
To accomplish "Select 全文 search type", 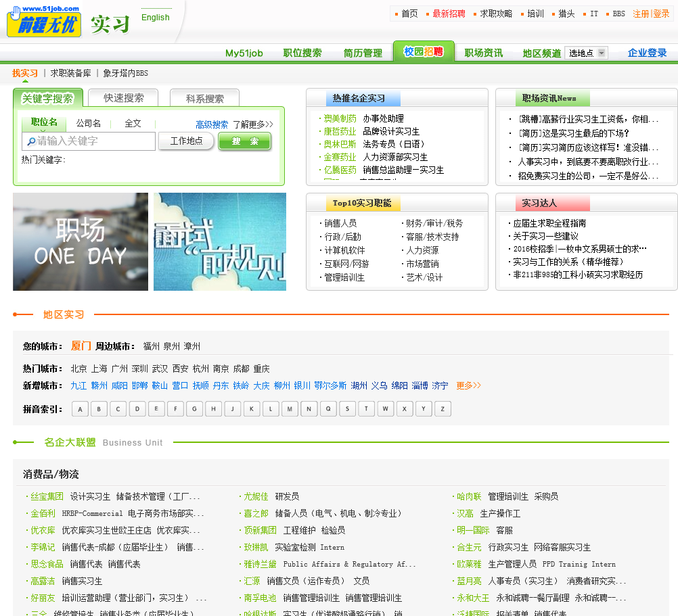I will coord(133,124).
